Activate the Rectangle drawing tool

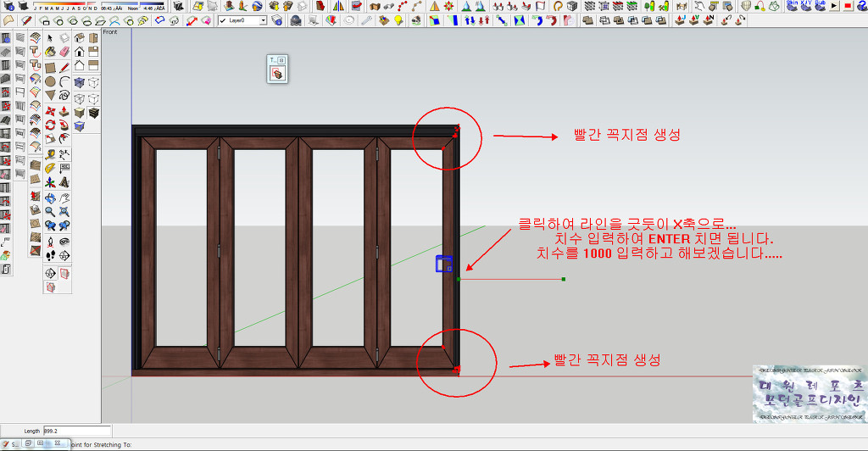pyautogui.click(x=50, y=67)
